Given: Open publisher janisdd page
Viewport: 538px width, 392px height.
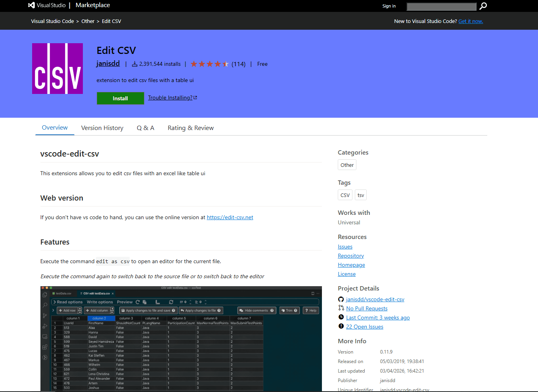Looking at the screenshot, I should pos(108,63).
